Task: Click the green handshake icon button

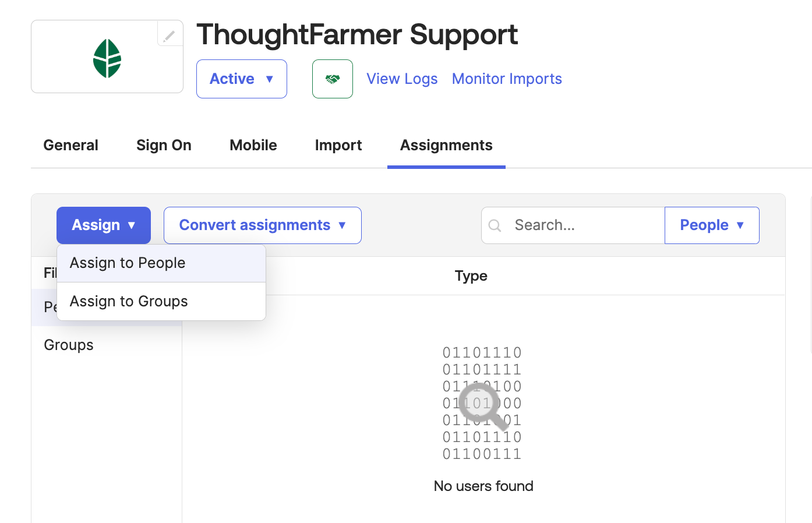Action: (x=333, y=79)
